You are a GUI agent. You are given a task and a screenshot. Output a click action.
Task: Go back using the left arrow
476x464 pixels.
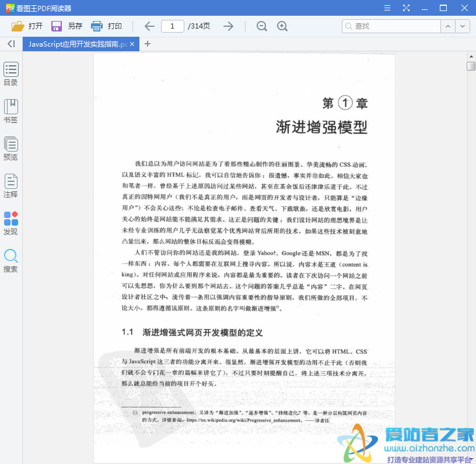coord(149,26)
